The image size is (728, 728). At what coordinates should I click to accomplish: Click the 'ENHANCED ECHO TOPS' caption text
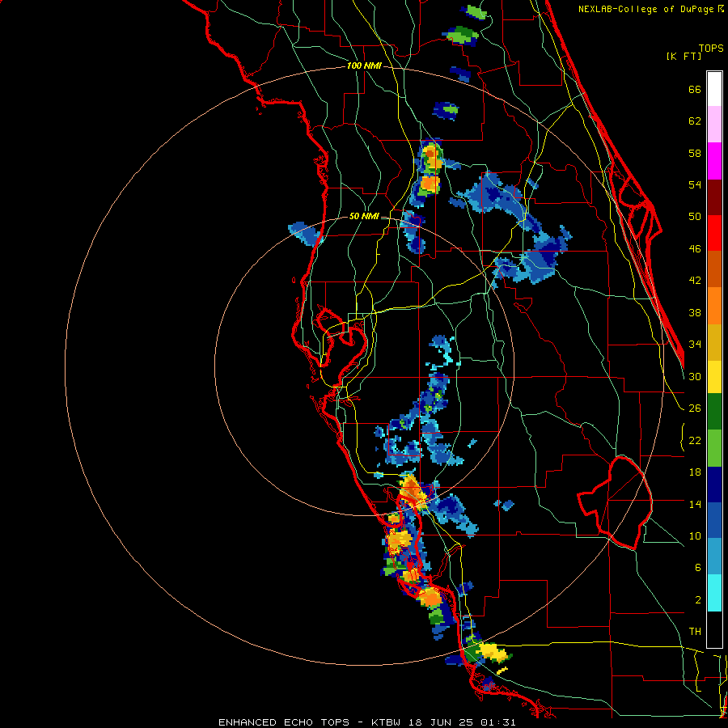(284, 722)
